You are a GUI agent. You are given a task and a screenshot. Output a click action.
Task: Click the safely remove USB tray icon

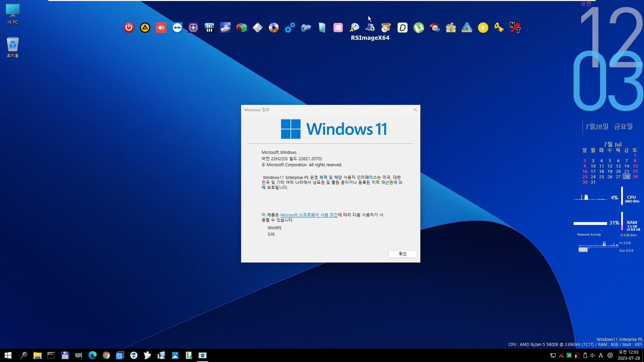(x=585, y=355)
